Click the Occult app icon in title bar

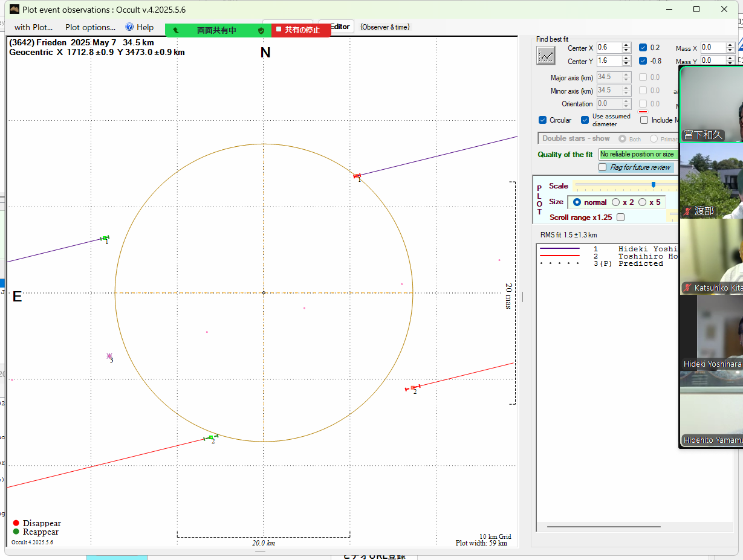click(14, 9)
